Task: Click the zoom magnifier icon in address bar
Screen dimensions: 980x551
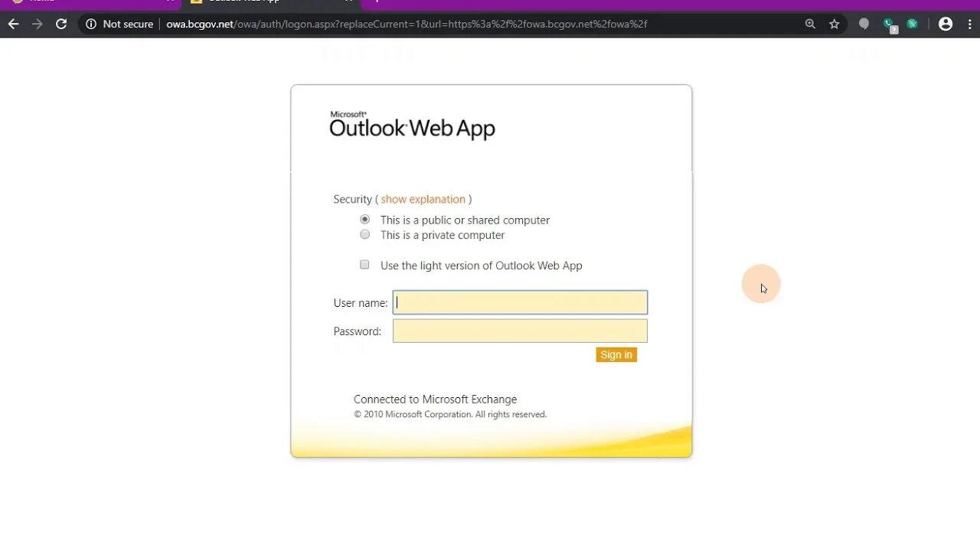Action: tap(810, 24)
